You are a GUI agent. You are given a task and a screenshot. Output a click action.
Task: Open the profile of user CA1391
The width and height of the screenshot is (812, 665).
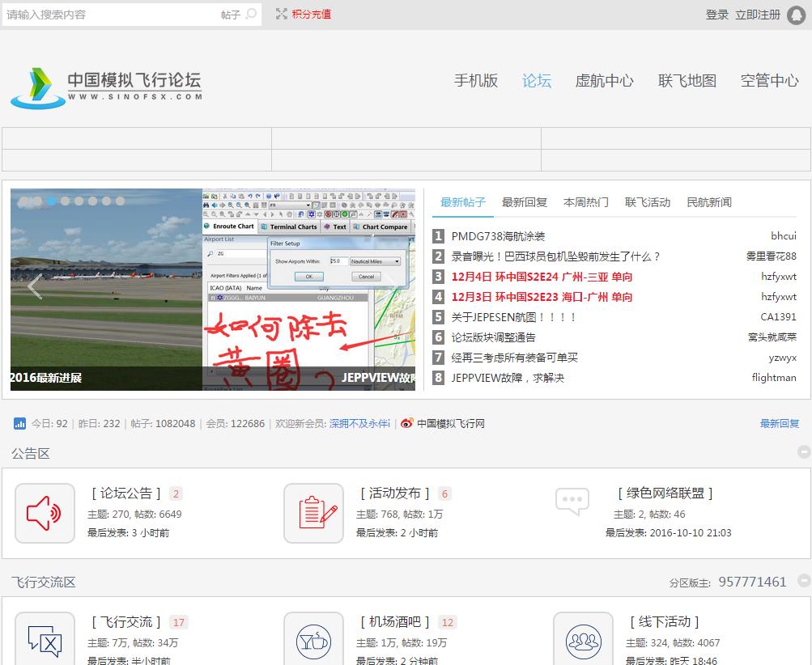coord(778,316)
